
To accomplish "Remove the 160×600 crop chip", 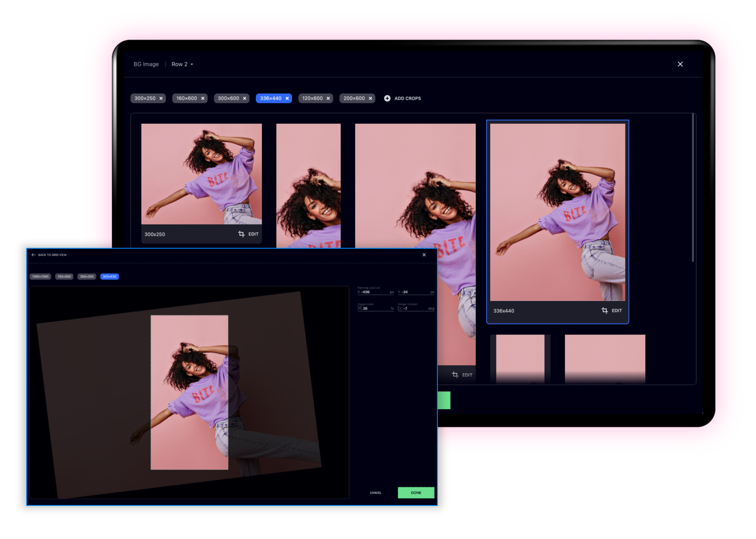I will [x=203, y=98].
